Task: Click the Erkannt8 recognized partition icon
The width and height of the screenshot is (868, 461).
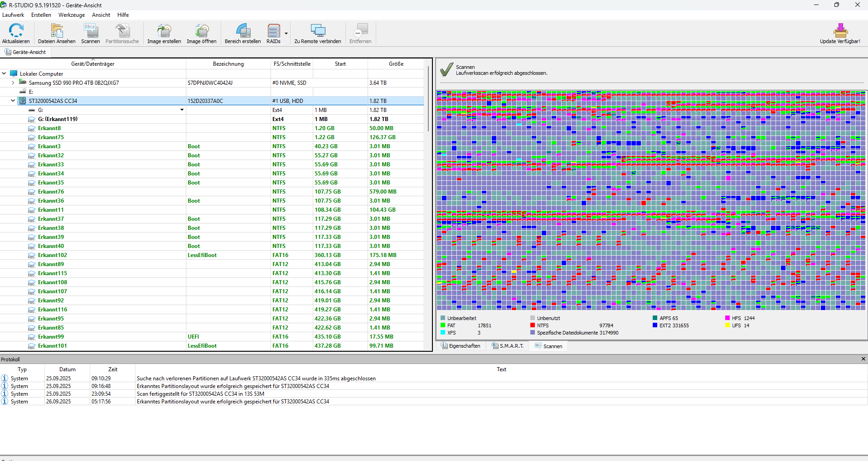Action: pos(31,128)
